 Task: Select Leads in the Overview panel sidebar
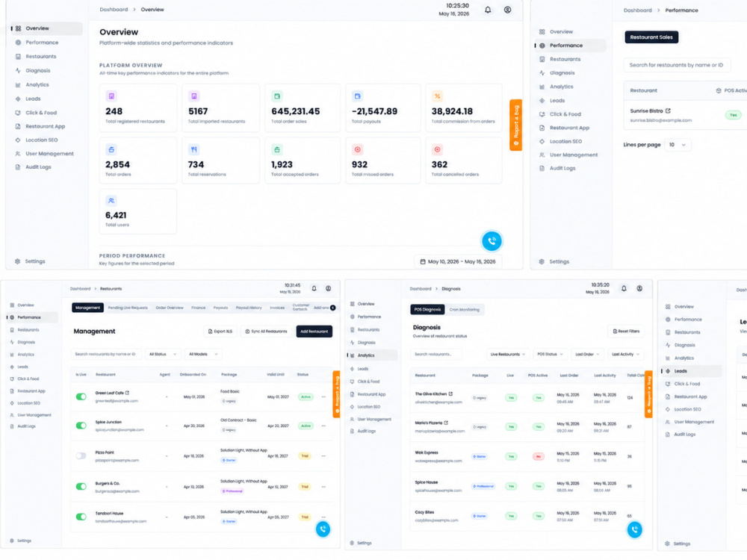pyautogui.click(x=33, y=99)
